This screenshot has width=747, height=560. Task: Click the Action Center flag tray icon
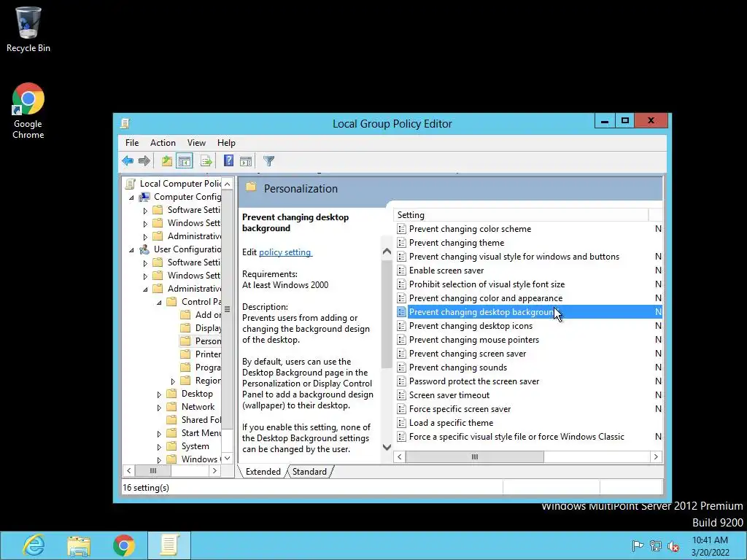637,545
